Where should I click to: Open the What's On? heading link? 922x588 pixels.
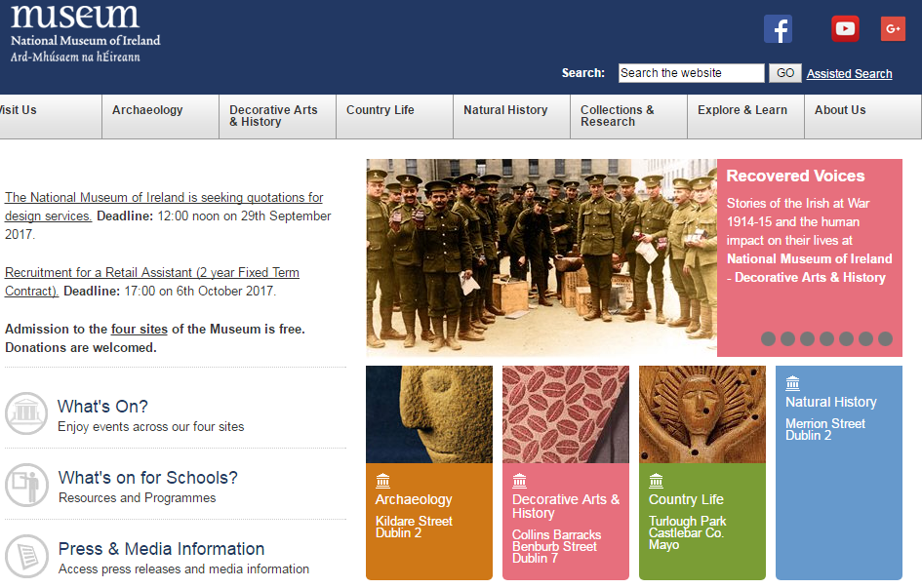102,406
